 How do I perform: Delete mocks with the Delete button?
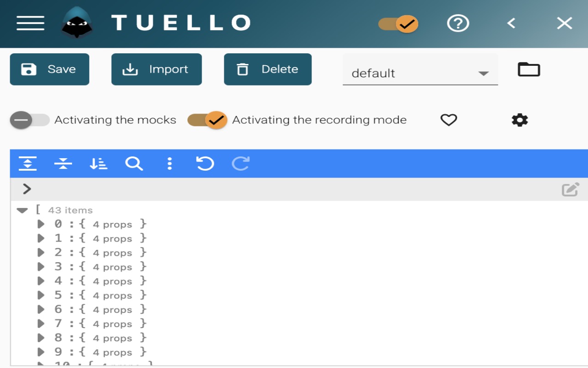268,69
